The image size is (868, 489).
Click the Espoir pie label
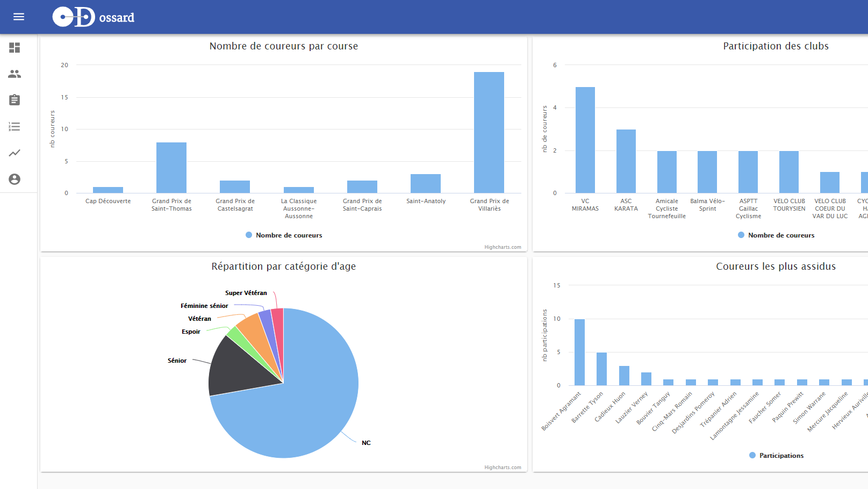pyautogui.click(x=191, y=332)
